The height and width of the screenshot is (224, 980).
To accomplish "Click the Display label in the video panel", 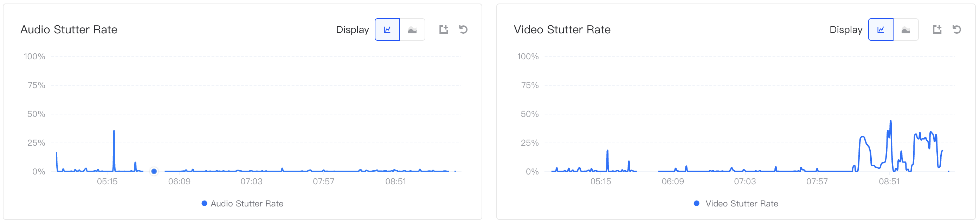I will 846,29.
